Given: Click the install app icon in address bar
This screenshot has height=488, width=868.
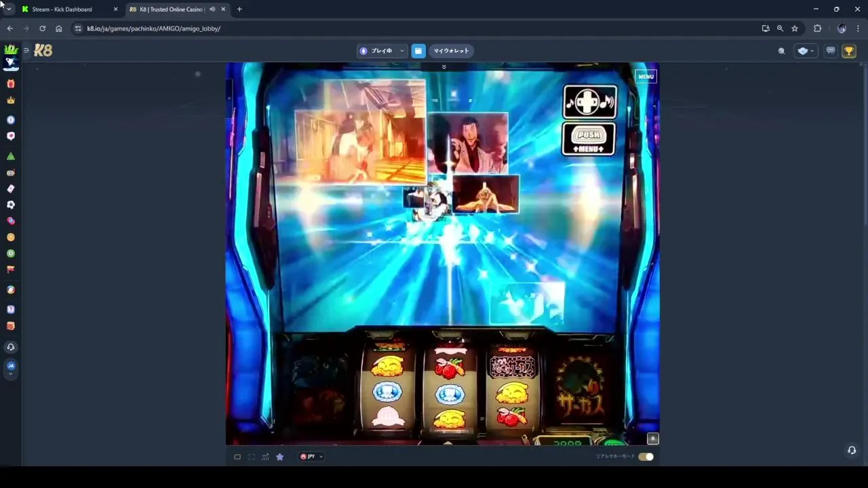Looking at the screenshot, I should coord(766,28).
